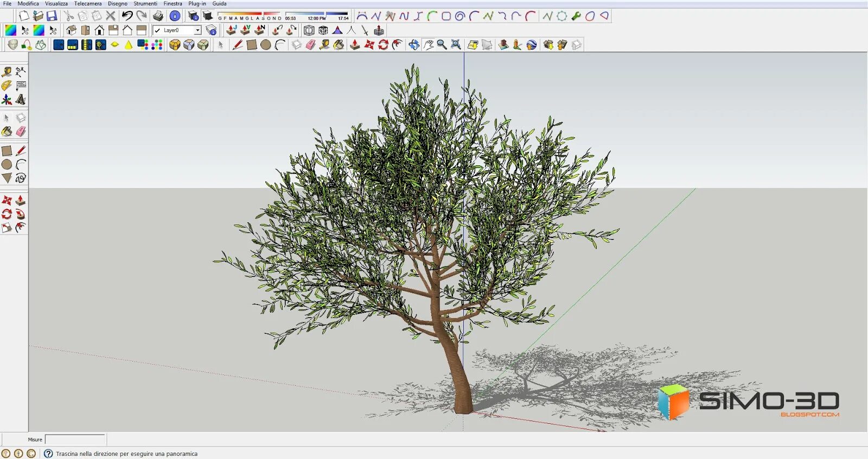The image size is (868, 459).
Task: Click the Misure input field
Action: tap(75, 439)
